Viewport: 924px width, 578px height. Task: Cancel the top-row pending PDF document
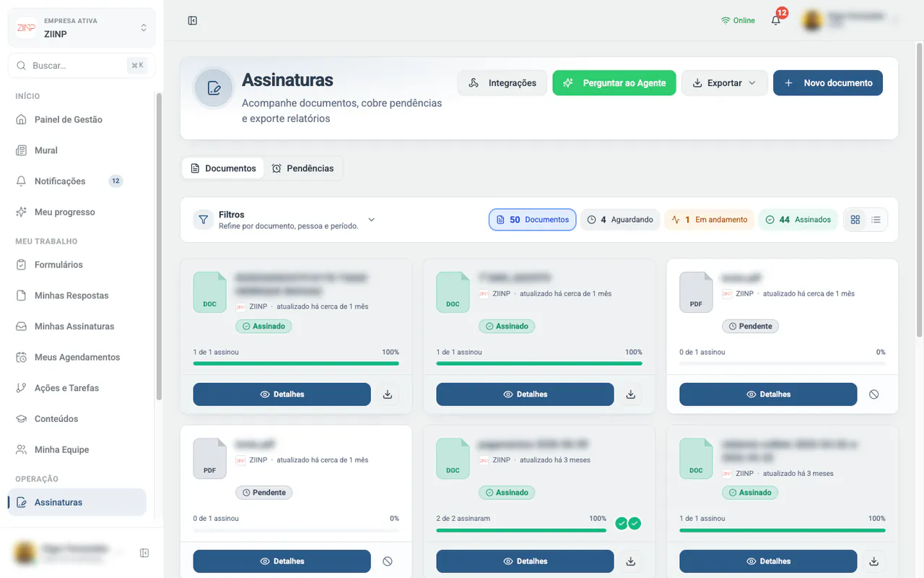(874, 394)
